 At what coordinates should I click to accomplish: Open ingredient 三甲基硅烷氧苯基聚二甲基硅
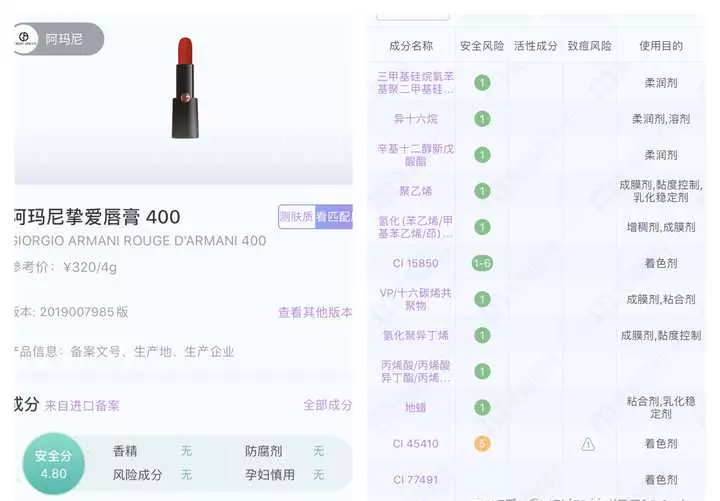416,83
